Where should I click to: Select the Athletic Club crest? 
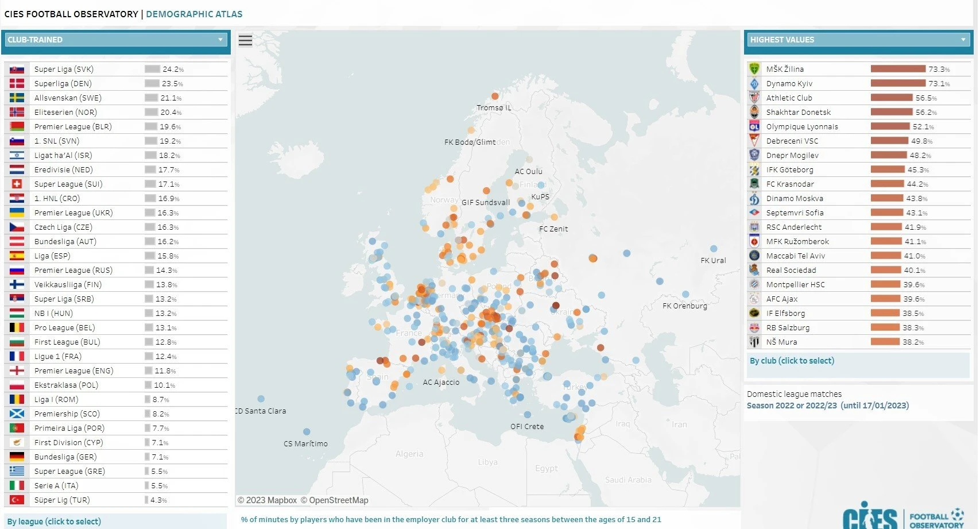coord(755,98)
